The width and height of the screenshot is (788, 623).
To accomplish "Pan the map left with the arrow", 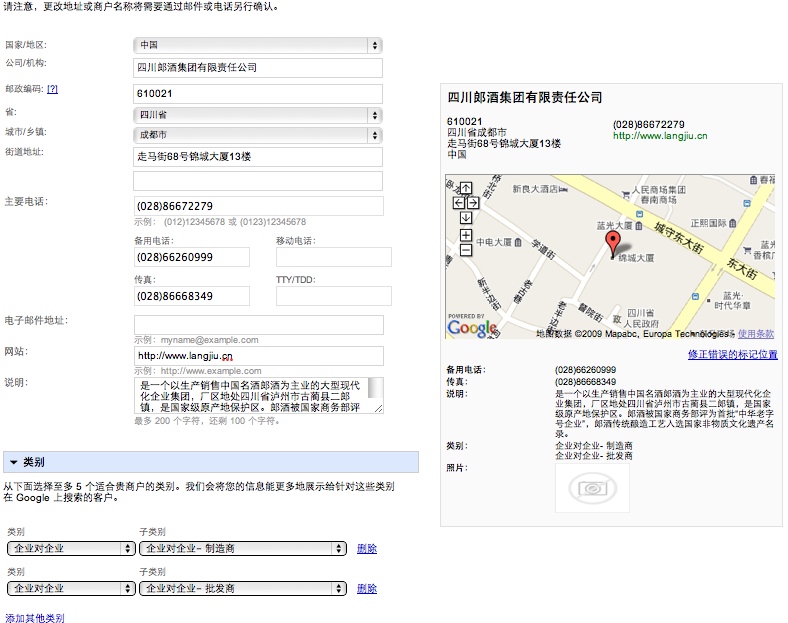I will tap(459, 202).
